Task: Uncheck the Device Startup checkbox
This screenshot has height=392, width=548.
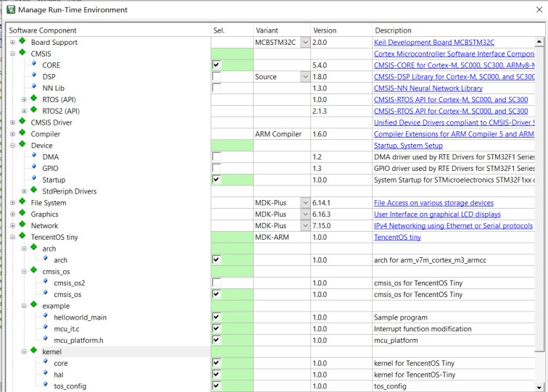Action: 216,180
